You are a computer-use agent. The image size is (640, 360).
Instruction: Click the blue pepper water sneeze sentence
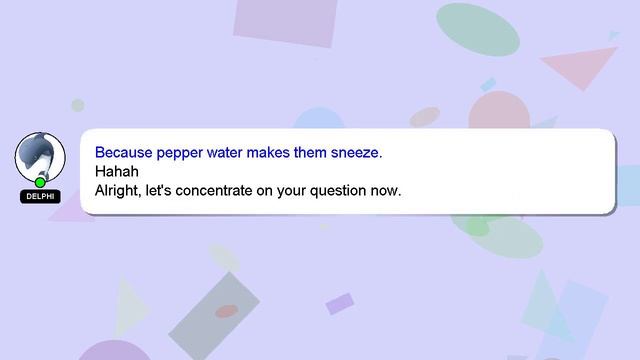click(238, 153)
